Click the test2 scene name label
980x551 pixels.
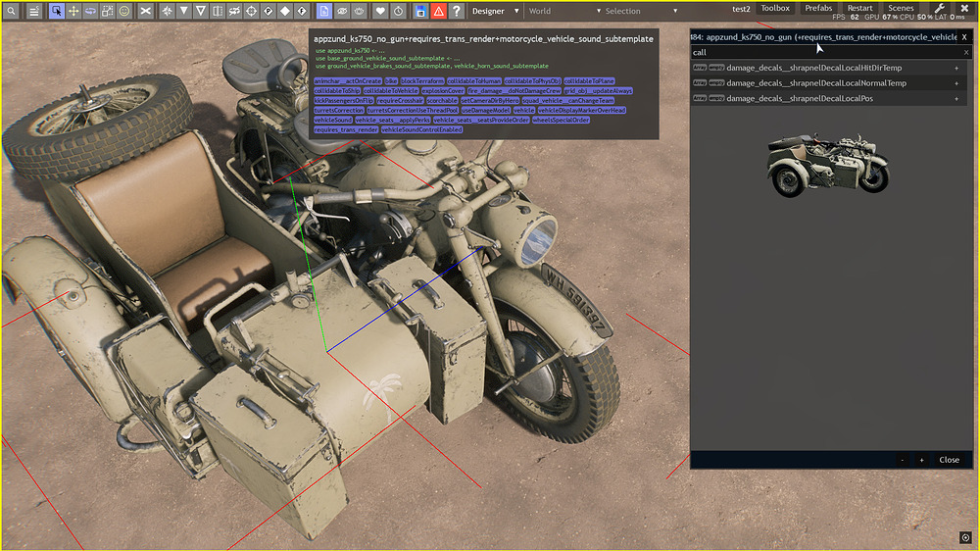click(741, 9)
